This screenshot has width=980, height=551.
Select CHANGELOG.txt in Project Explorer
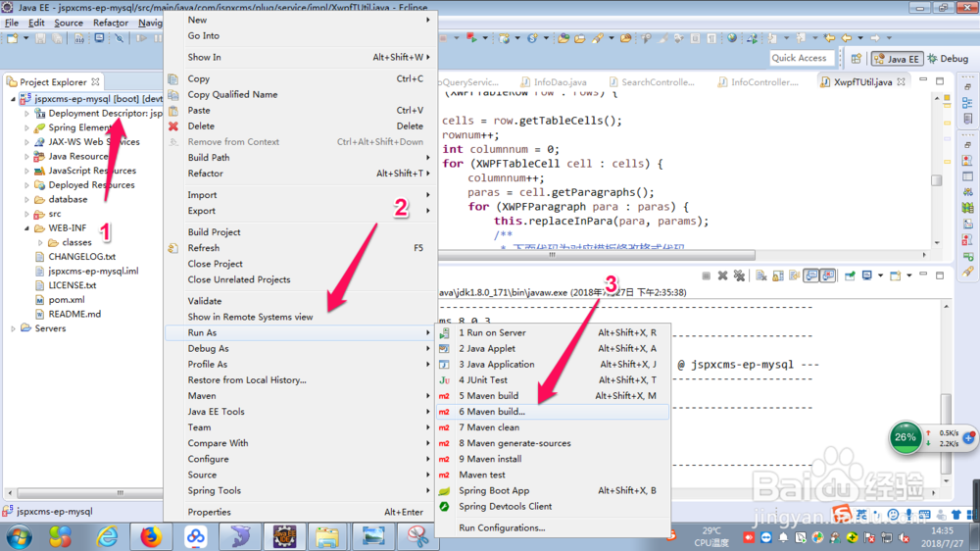pyautogui.click(x=82, y=257)
